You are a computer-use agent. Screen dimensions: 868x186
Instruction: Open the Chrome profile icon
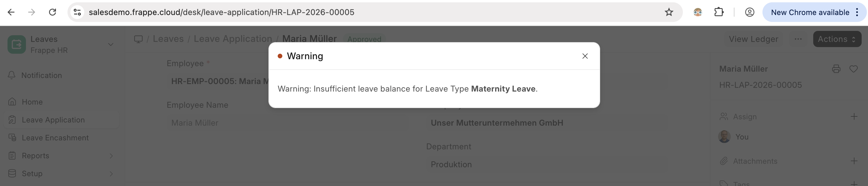[x=749, y=12]
